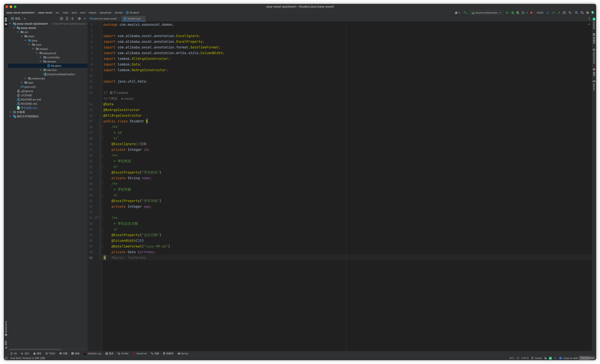600x364 pixels.
Task: Expand the service package folder
Action: pos(40,70)
